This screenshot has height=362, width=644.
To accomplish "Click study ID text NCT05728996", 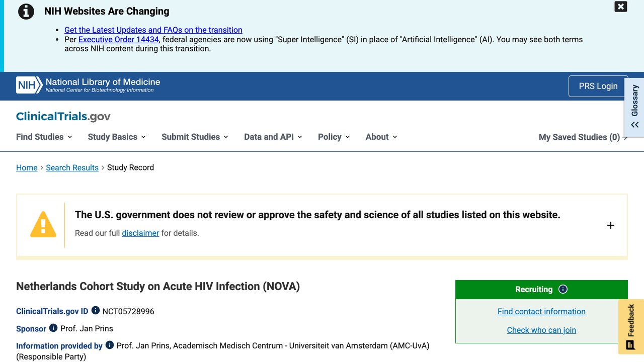I will coord(128,311).
